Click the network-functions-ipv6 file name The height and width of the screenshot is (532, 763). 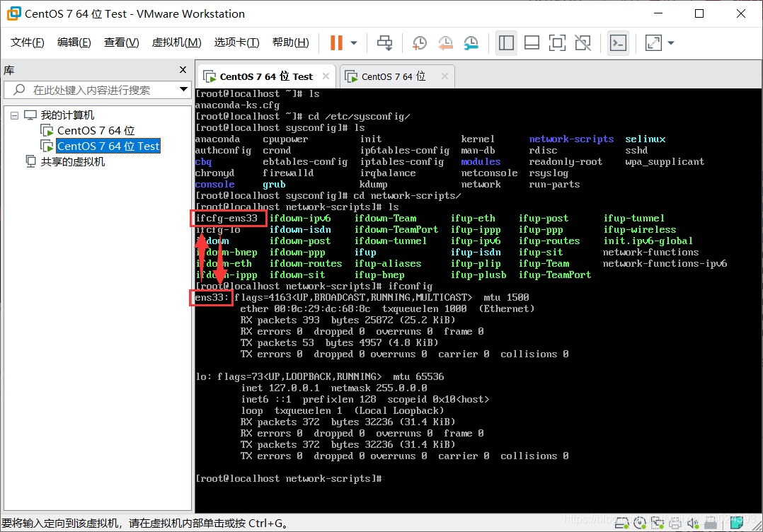point(665,264)
